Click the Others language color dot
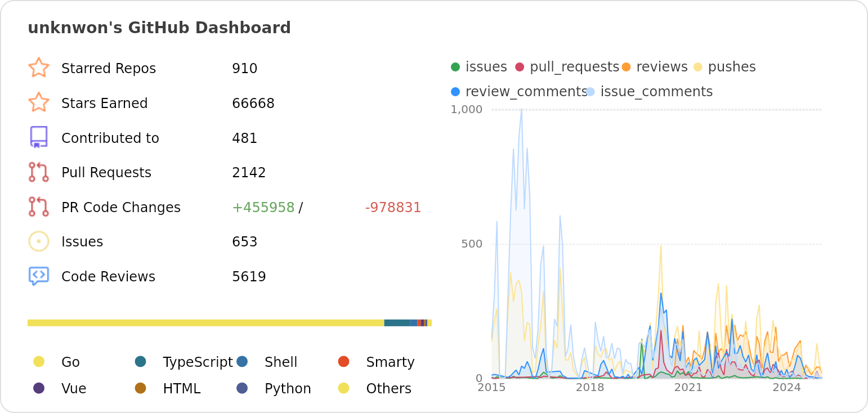The height and width of the screenshot is (413, 868). coord(344,388)
